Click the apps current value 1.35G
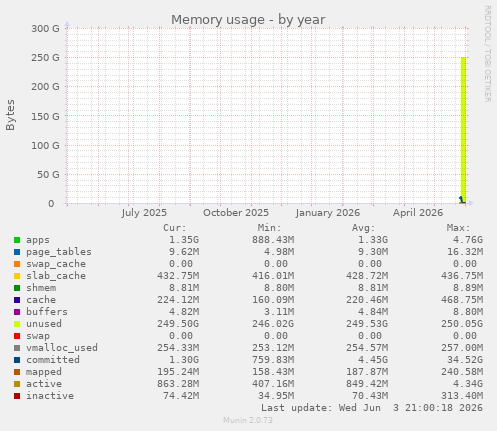The height and width of the screenshot is (431, 497). tap(184, 240)
